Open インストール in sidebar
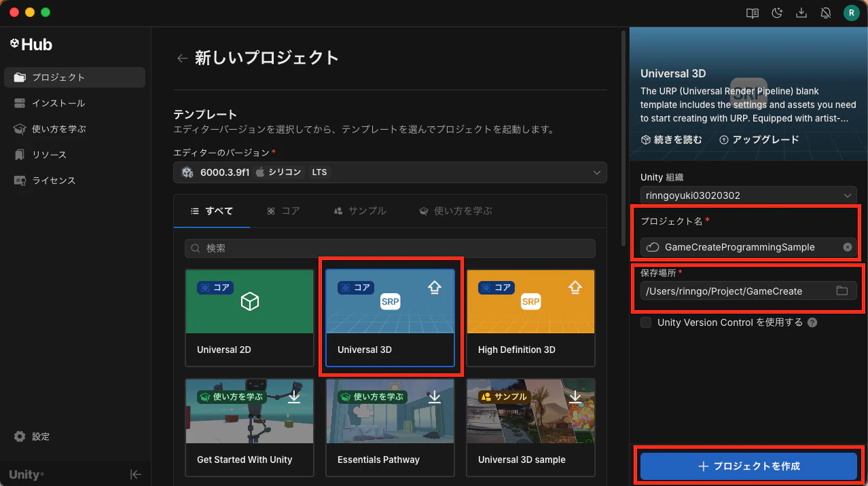 pyautogui.click(x=75, y=103)
